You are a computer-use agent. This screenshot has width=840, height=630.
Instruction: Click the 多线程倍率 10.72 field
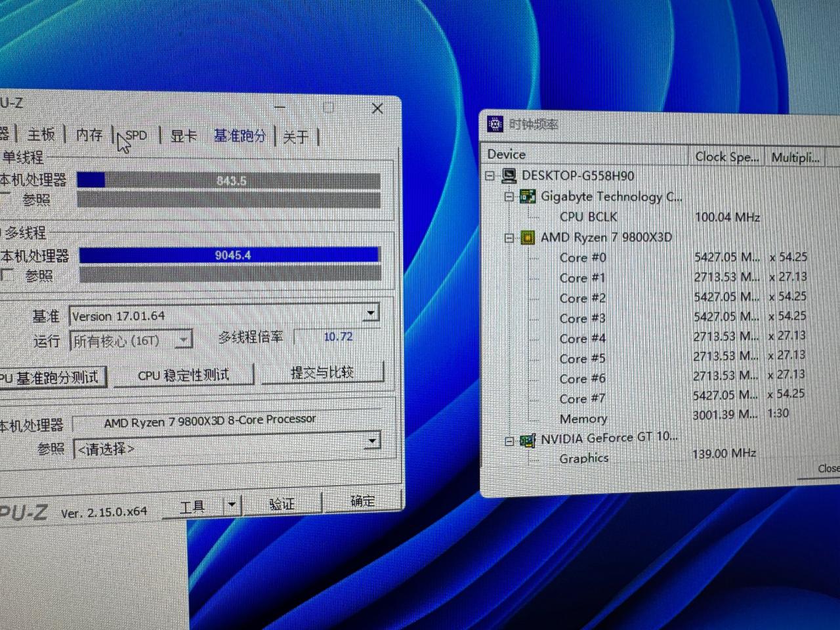point(337,337)
